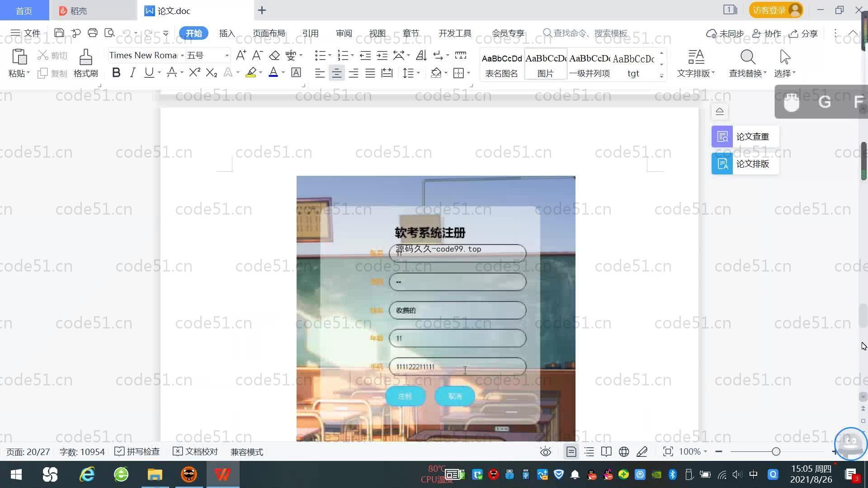This screenshot has height=488, width=868.
Task: Click the fit-page zoom icon
Action: click(668, 452)
